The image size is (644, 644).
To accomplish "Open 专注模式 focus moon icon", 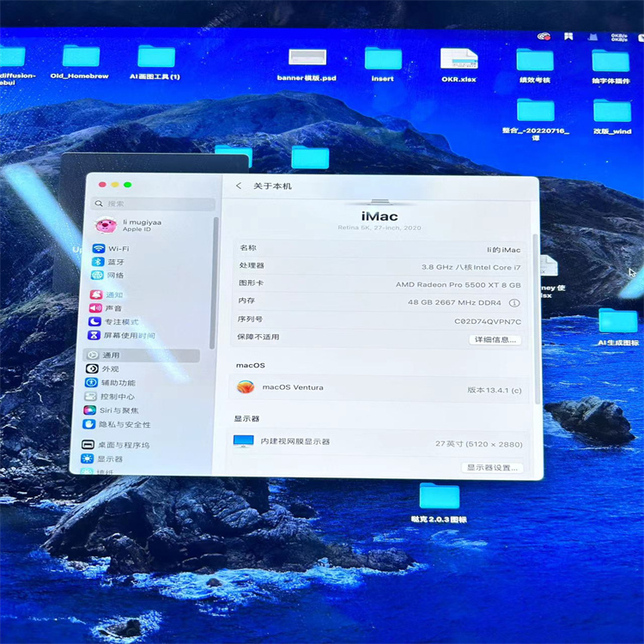I will (94, 322).
